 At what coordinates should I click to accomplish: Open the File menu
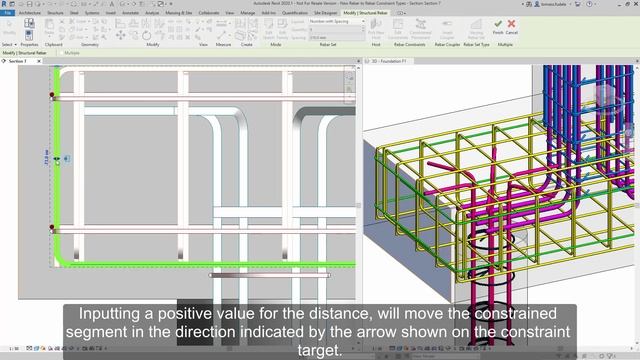coord(7,13)
